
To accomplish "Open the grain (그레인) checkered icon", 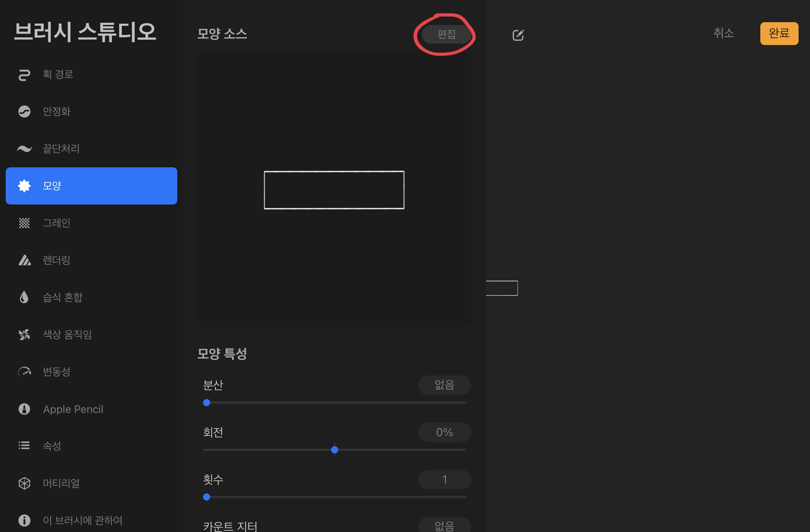I will coord(24,223).
